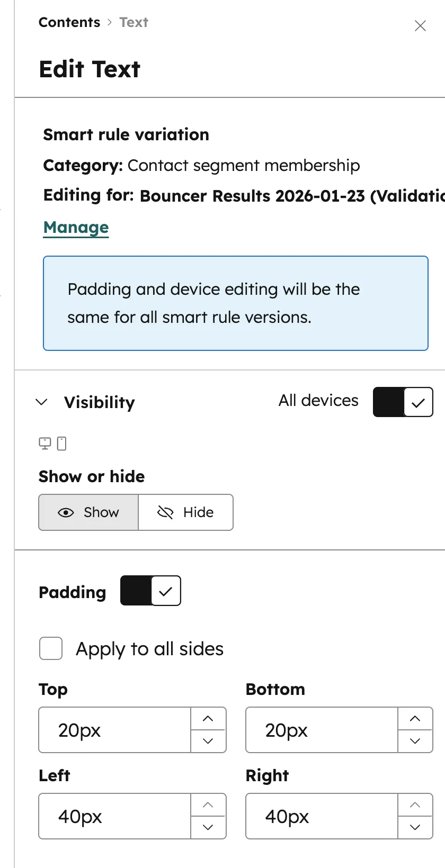The image size is (445, 868).
Task: Click the Right padding input field
Action: (322, 816)
